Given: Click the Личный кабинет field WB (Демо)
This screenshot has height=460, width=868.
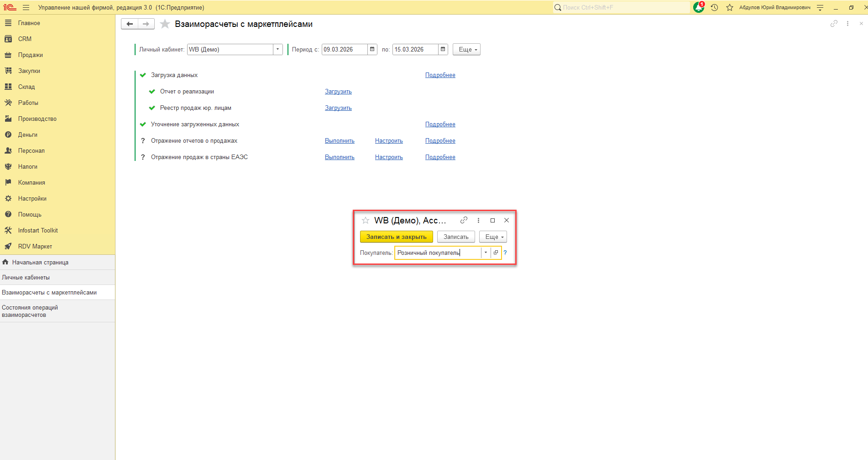Looking at the screenshot, I should tap(230, 49).
